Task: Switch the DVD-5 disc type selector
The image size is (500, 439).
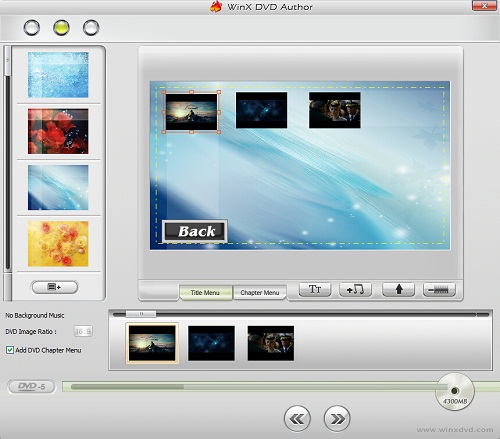Action: [31, 387]
